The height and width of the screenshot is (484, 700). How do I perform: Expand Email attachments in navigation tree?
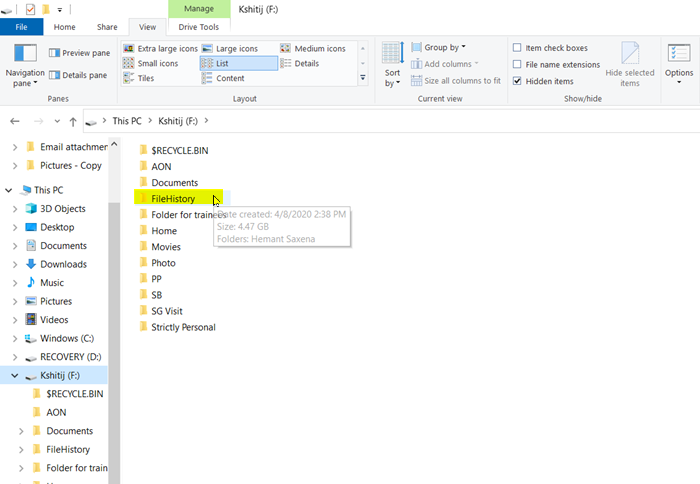tap(15, 147)
